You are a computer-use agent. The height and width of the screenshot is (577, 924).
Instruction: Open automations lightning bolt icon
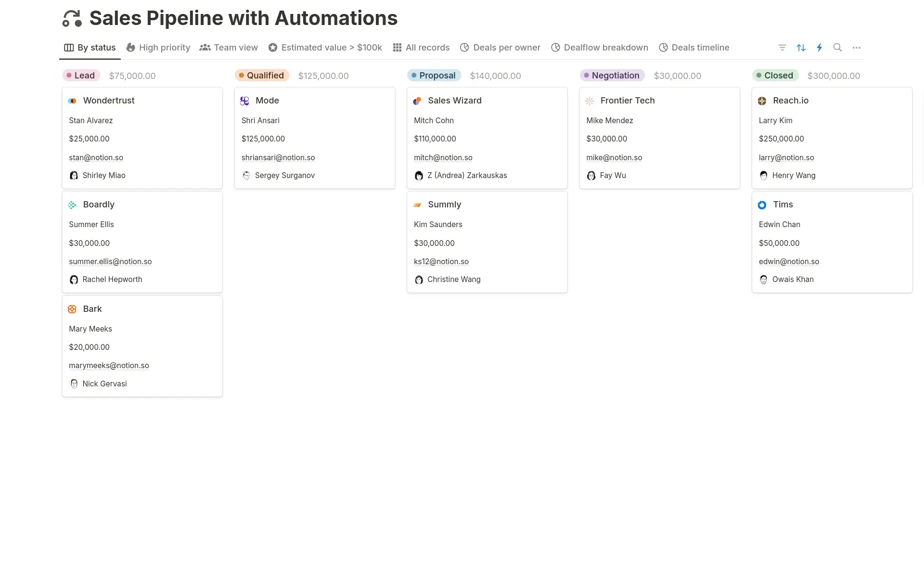click(x=820, y=48)
